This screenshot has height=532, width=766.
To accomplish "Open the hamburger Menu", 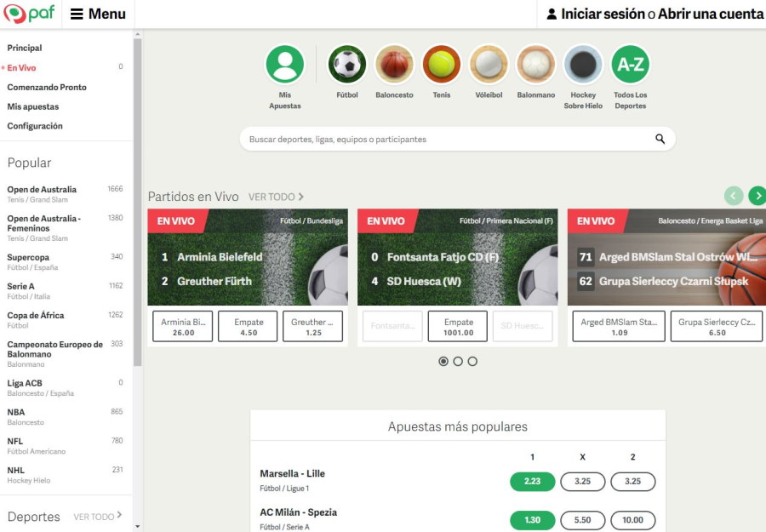I will pos(98,14).
